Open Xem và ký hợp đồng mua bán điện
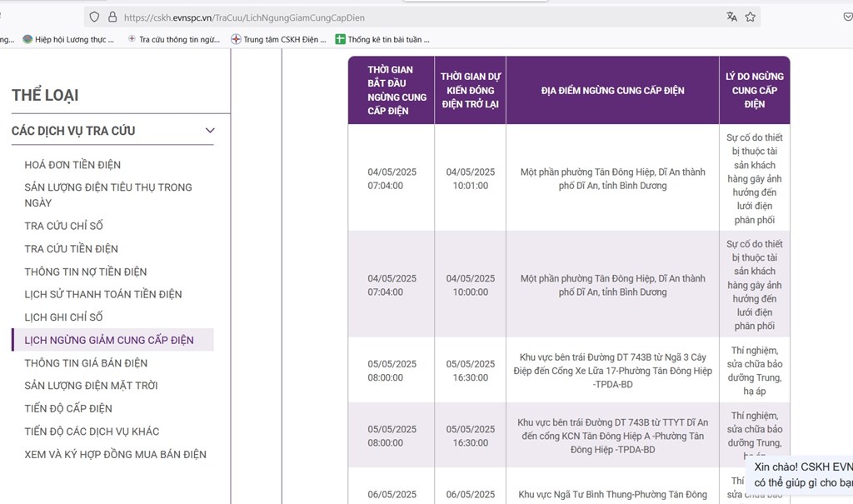Image resolution: width=853 pixels, height=504 pixels. pyautogui.click(x=115, y=454)
